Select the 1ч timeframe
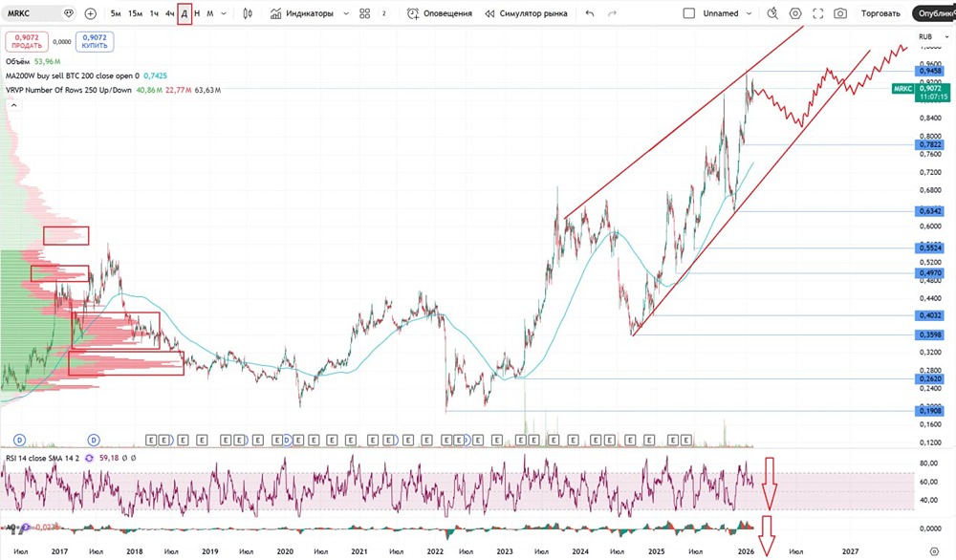Viewport: 956px width, 560px height. (x=154, y=13)
